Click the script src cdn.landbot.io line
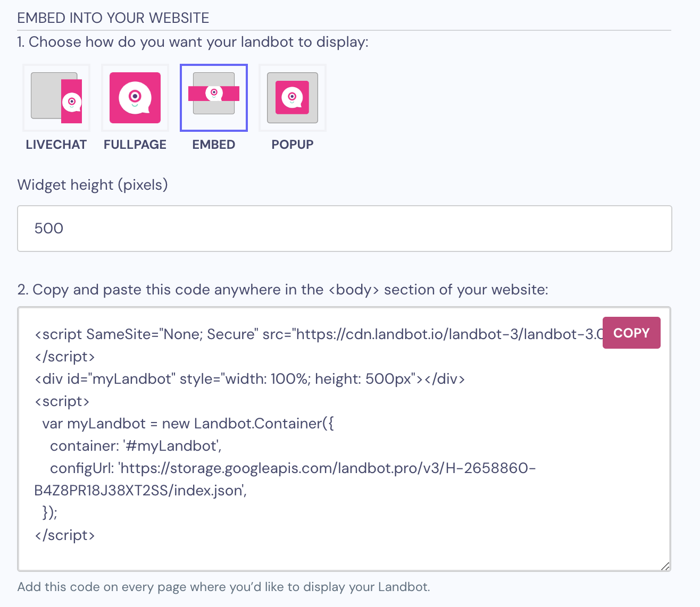Screen dimensions: 700x607 pyautogui.click(x=319, y=334)
